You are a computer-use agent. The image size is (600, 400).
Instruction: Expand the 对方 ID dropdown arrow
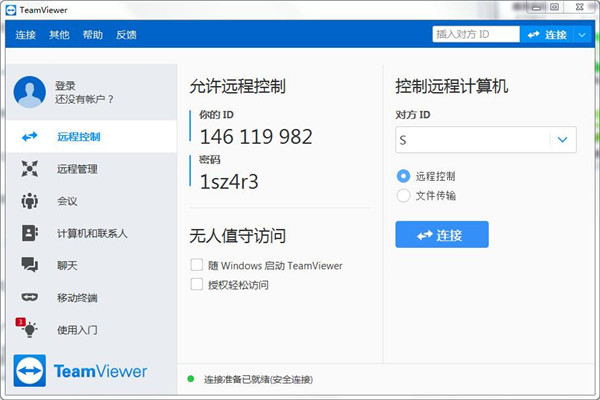[x=562, y=140]
